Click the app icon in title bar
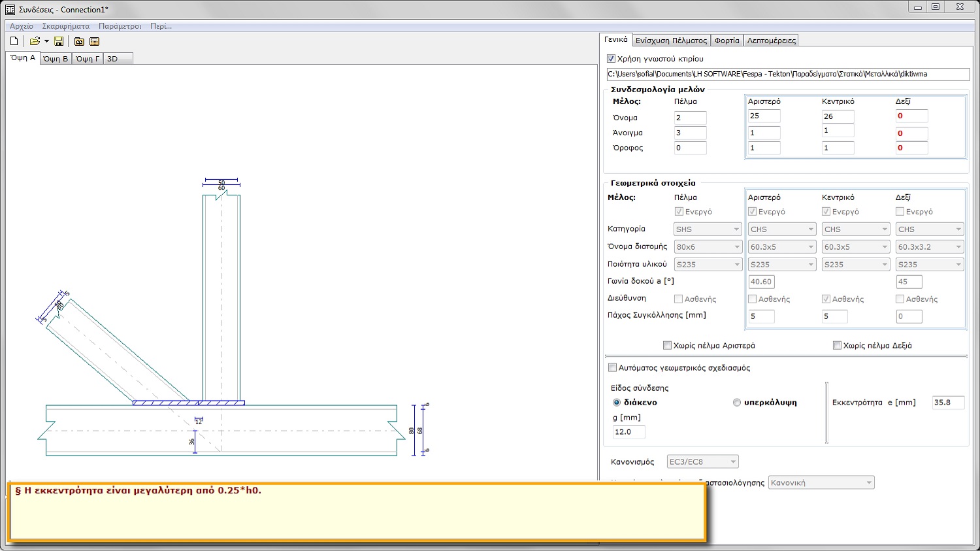The image size is (980, 551). [x=10, y=9]
